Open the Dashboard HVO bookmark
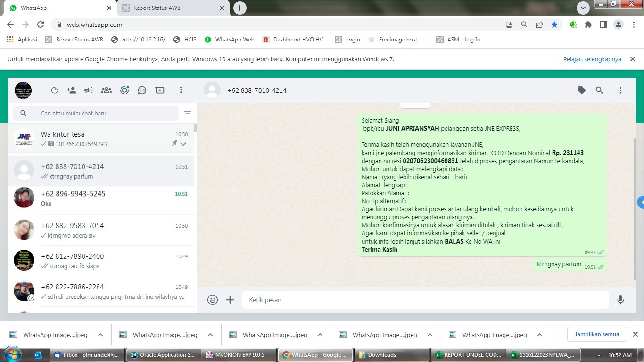This screenshot has height=362, width=644. [x=295, y=40]
